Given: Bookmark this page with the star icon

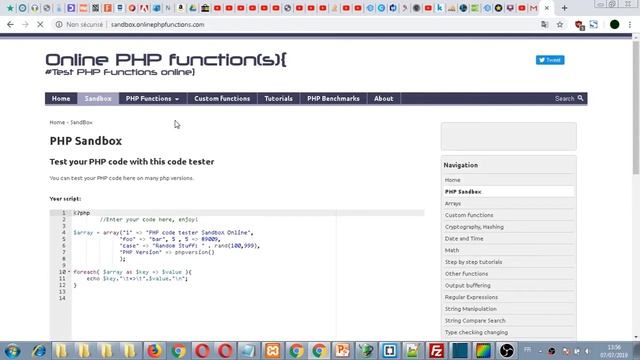Looking at the screenshot, I should coord(560,24).
